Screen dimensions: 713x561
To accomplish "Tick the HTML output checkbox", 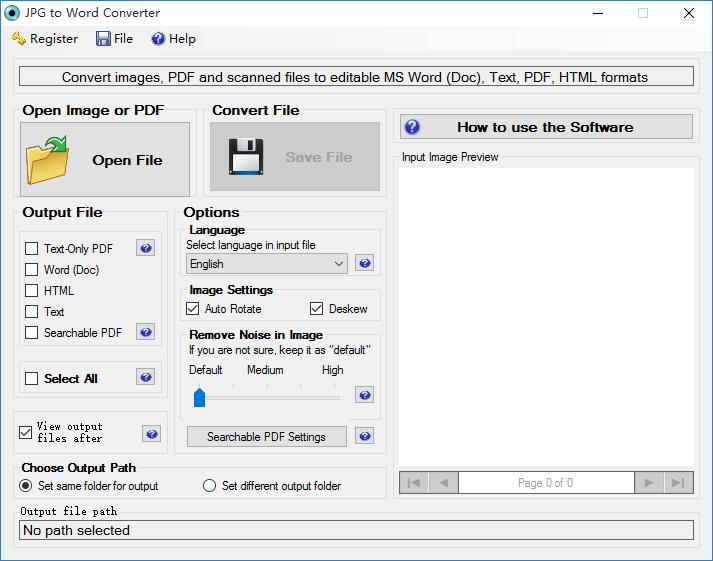I will pos(31,290).
